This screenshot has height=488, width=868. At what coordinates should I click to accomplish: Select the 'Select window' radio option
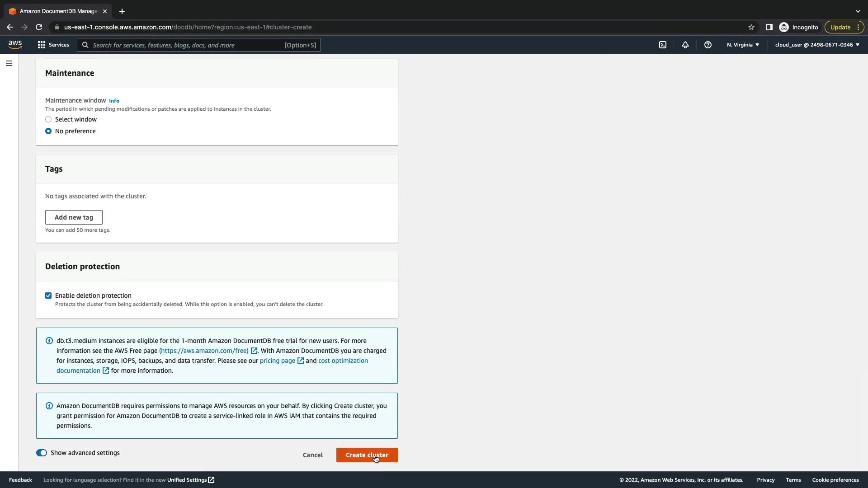(x=48, y=119)
